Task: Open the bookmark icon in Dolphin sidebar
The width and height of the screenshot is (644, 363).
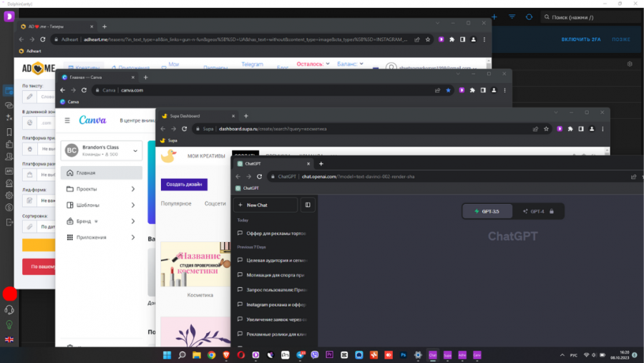Action: tap(9, 132)
